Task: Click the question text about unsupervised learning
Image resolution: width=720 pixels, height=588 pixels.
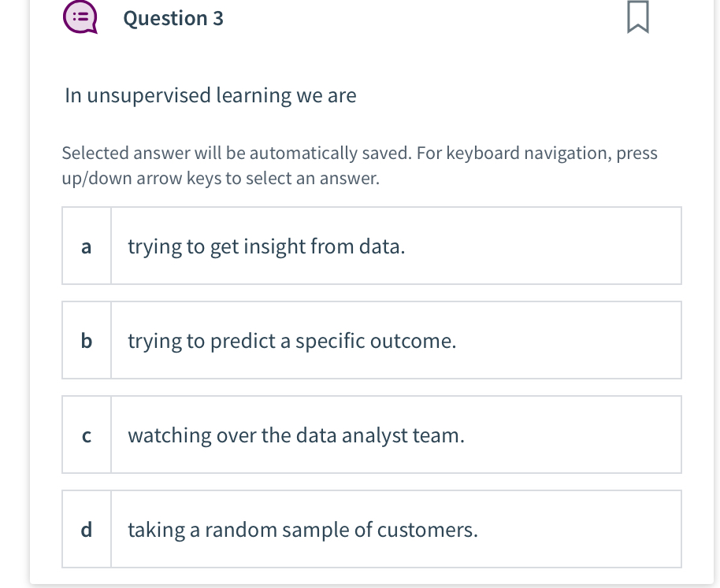Action: click(210, 95)
